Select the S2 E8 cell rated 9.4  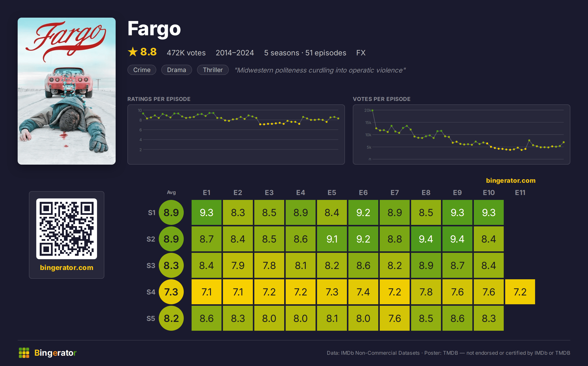pos(426,239)
